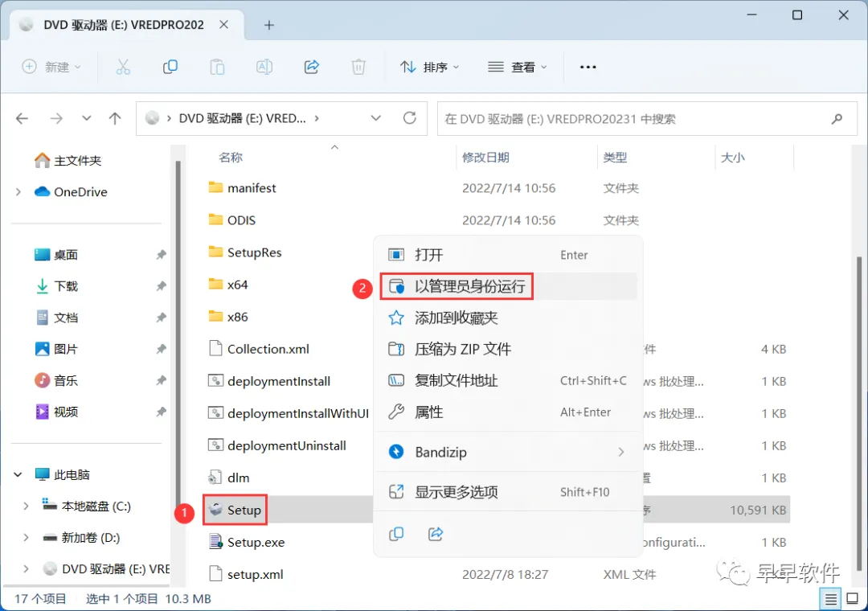Click the copy icon at context menu bottom
Screen dimensions: 868x611
[x=396, y=534]
